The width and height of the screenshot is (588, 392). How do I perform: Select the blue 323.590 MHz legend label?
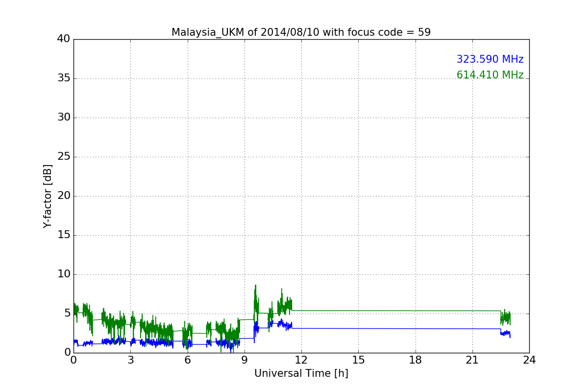point(490,59)
